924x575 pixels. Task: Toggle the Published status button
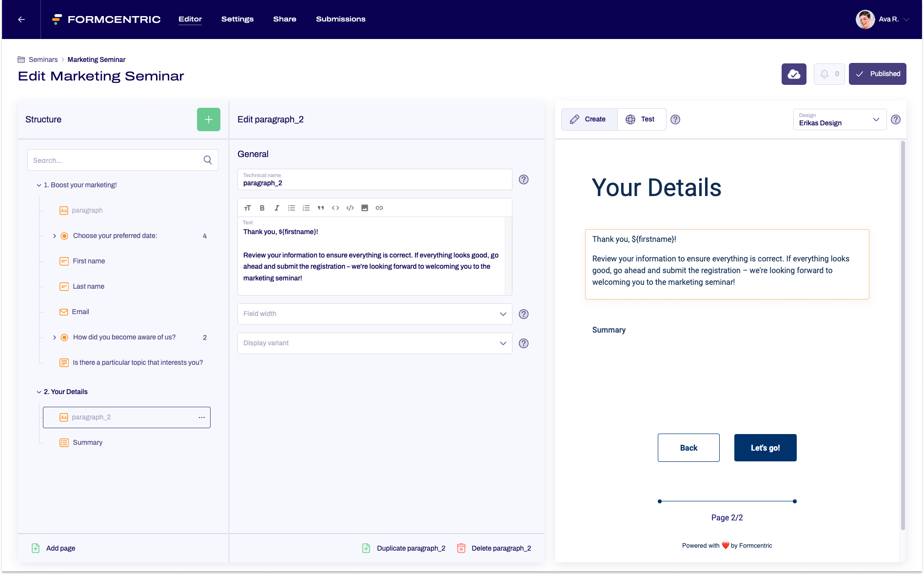tap(877, 74)
